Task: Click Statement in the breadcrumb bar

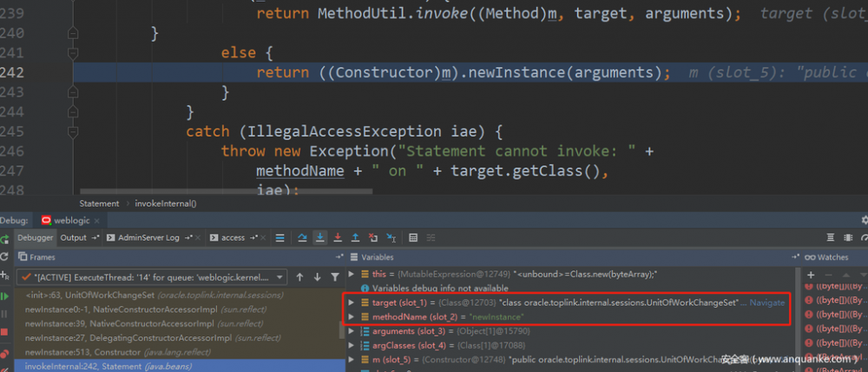Action: tap(99, 203)
